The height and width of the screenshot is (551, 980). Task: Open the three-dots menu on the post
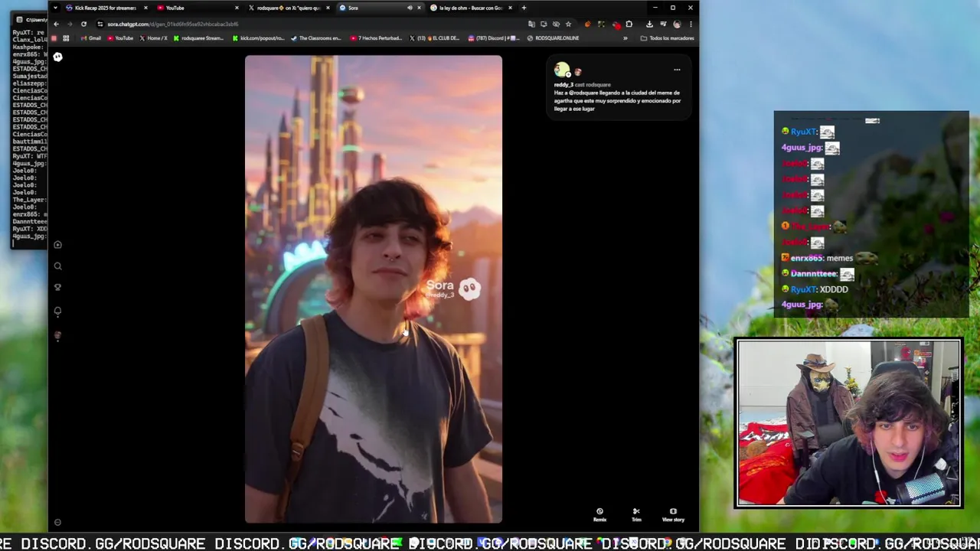tap(677, 70)
